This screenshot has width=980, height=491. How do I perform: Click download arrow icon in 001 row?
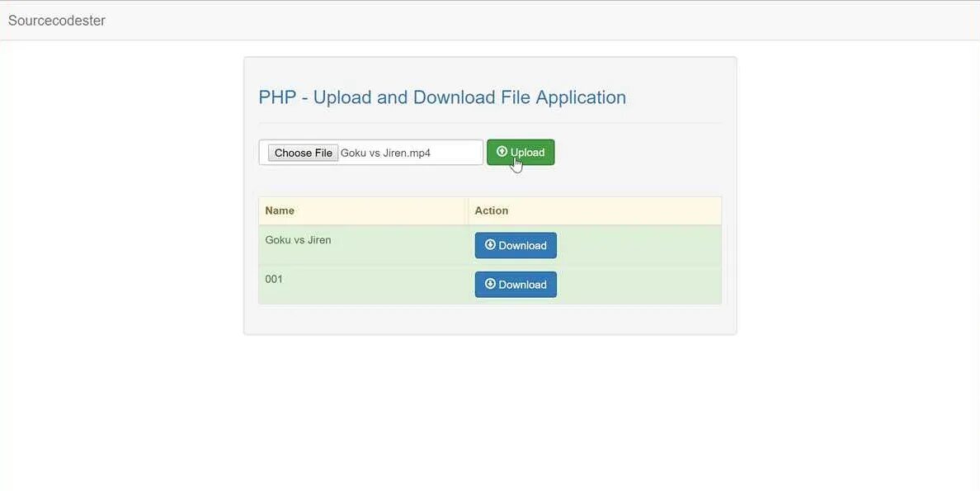point(490,284)
